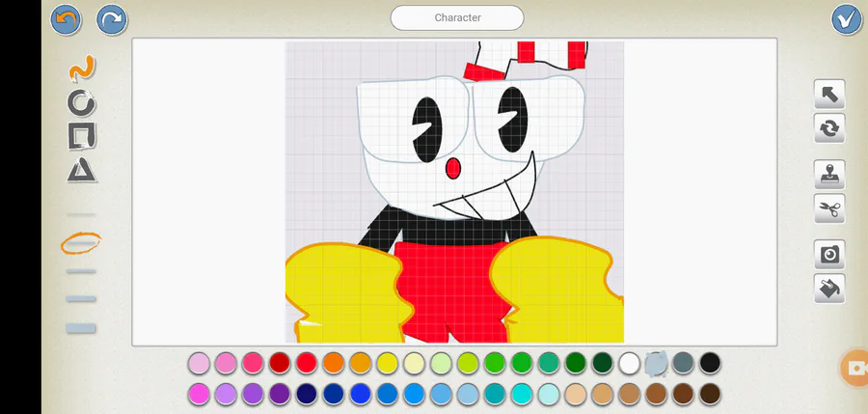Screen dimensions: 868x414
Task: Pick the darkest brown swatch at row end
Action: pyautogui.click(x=710, y=394)
